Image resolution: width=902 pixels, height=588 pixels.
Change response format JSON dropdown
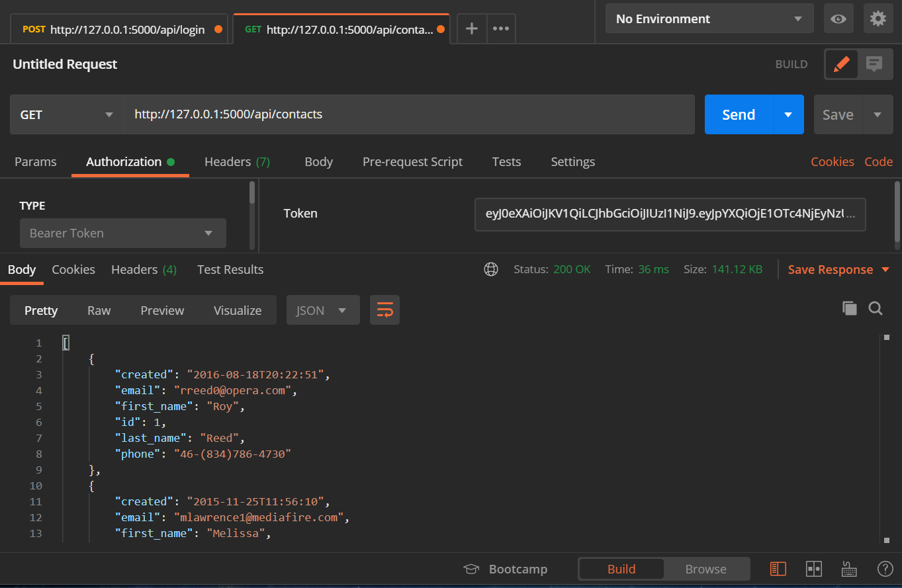point(323,310)
